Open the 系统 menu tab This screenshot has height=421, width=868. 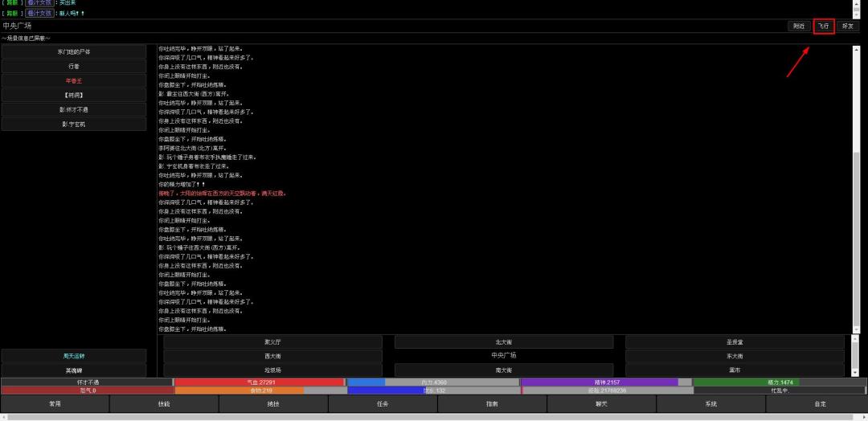coord(710,404)
